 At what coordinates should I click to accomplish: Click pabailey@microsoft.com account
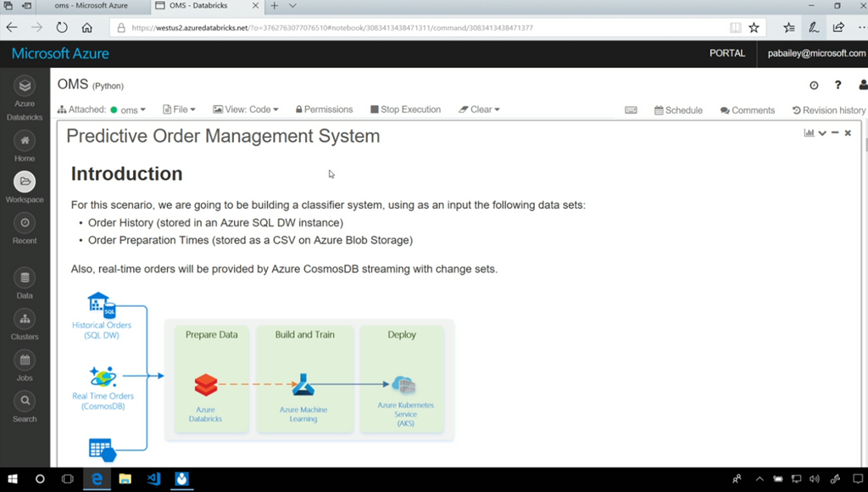tap(816, 53)
